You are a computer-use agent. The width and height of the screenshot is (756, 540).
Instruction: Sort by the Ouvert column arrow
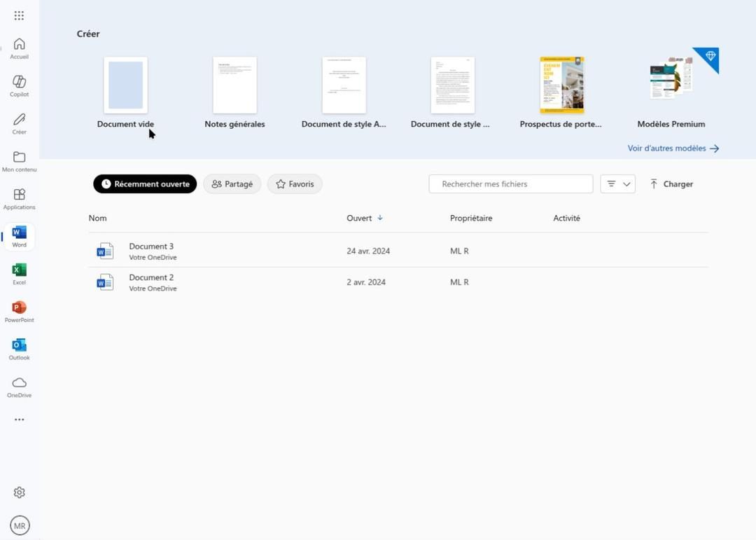click(380, 218)
